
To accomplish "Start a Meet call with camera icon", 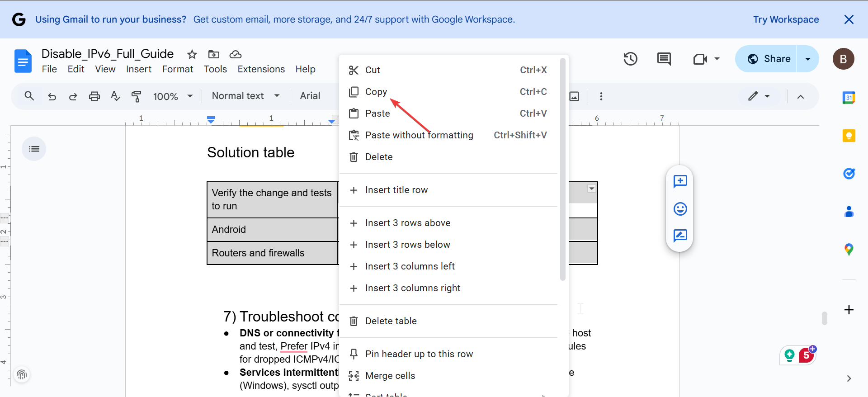I will (x=700, y=59).
